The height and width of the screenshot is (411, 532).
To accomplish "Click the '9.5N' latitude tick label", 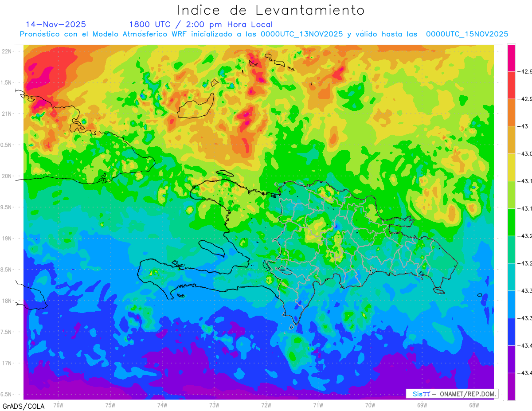I will tap(7, 207).
